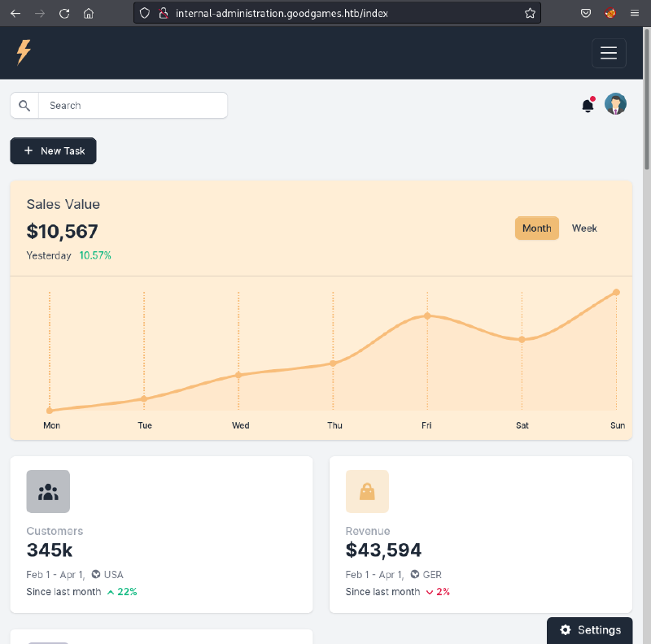
Task: Click the lightning bolt brand logo
Action: coord(23,52)
